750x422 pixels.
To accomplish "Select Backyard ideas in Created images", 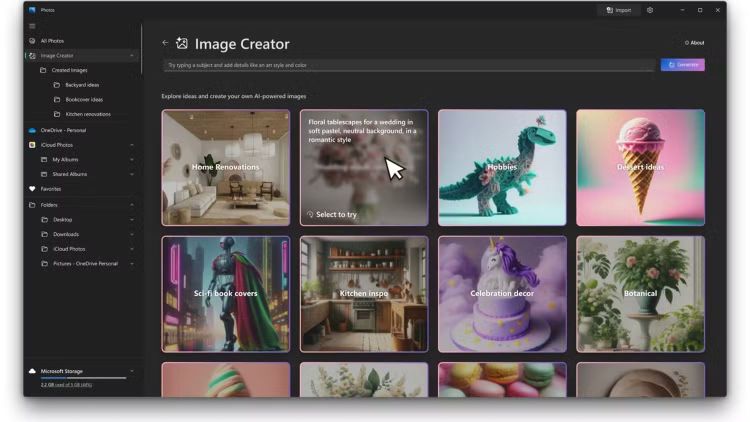I will (x=82, y=85).
